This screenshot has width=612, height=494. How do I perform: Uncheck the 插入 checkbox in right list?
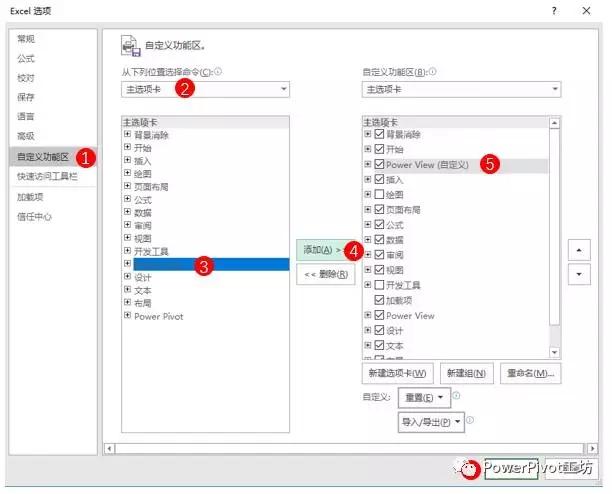(x=379, y=179)
